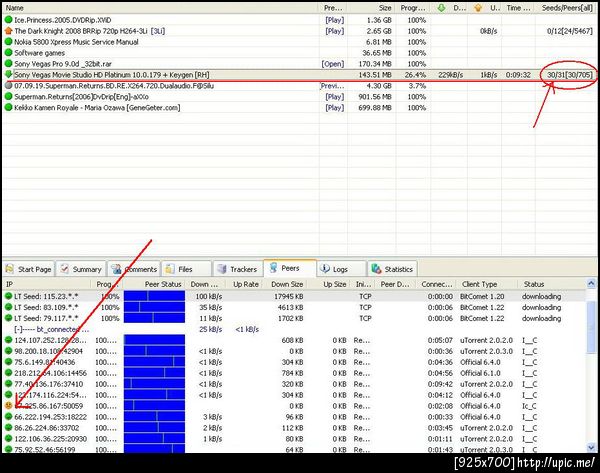Open the Comments tab
600x473 pixels.
pyautogui.click(x=134, y=269)
